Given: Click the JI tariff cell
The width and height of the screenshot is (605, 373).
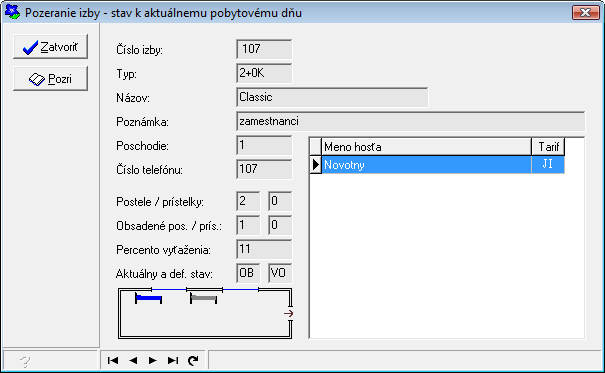Looking at the screenshot, I should pos(548,165).
